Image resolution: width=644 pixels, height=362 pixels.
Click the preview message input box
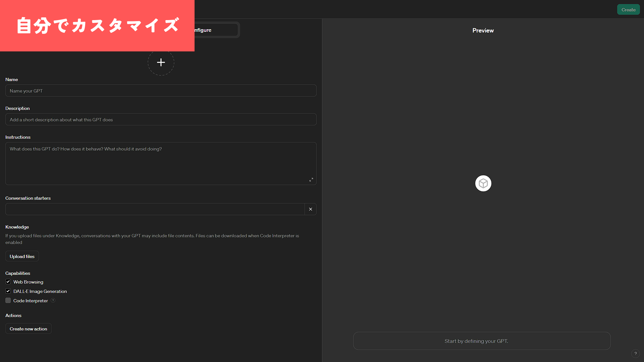click(x=482, y=341)
